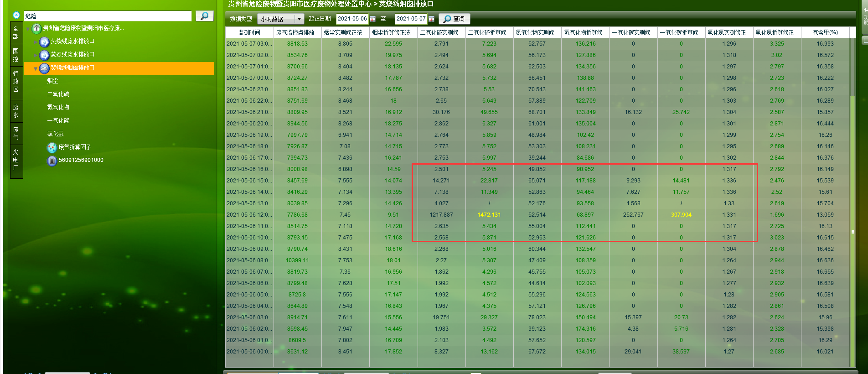Select 焚烧线烟囱排放口 highlighted row label
The width and height of the screenshot is (868, 374).
point(72,68)
